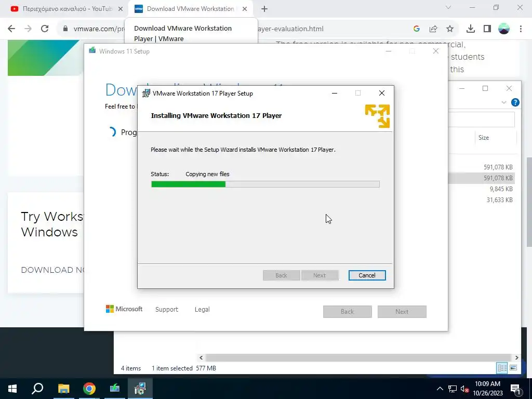Image resolution: width=532 pixels, height=399 pixels.
Task: Toggle the Chrome side panel
Action: 487,29
